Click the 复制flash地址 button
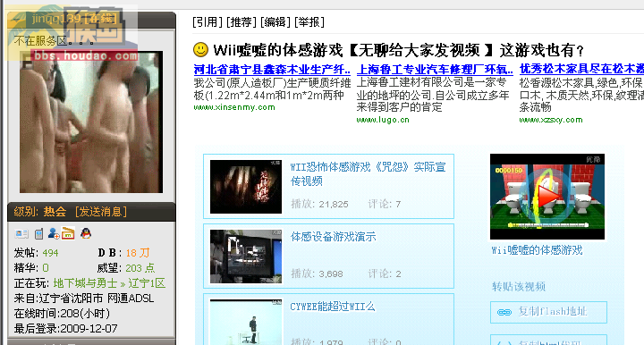 pos(548,312)
